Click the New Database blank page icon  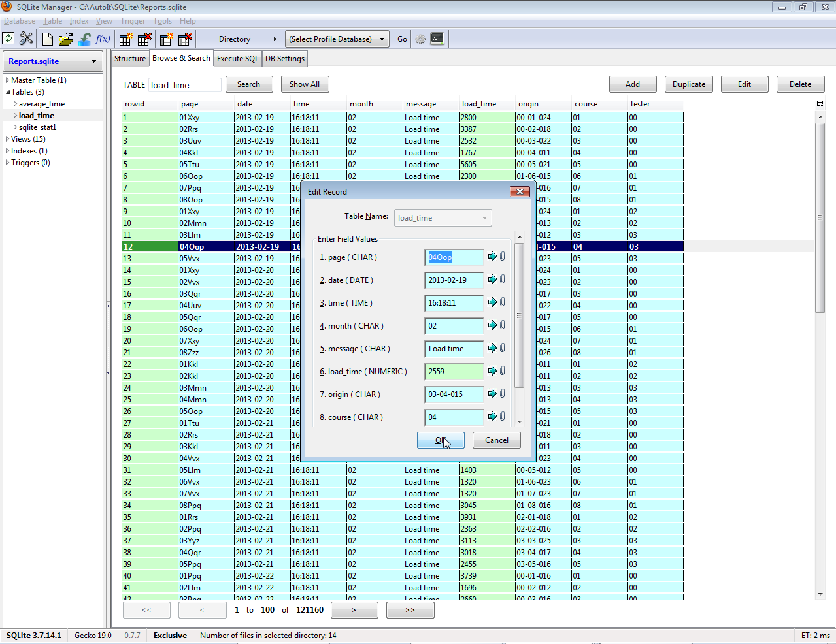[47, 39]
